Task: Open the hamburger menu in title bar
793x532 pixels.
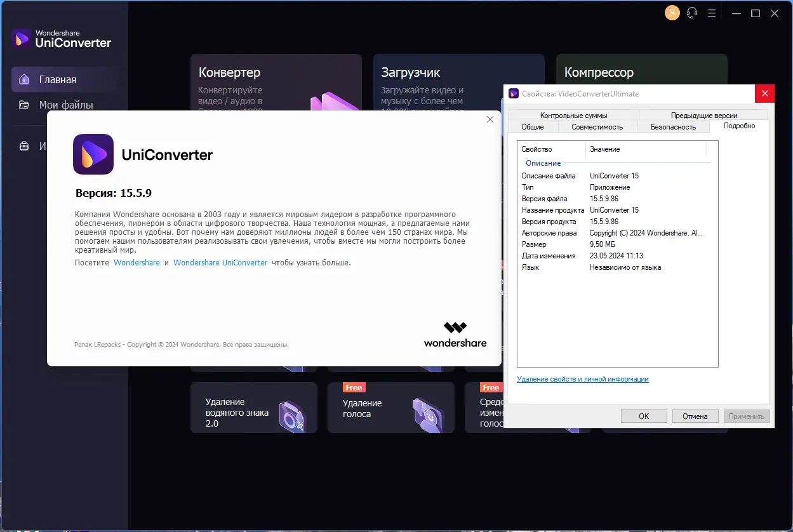Action: pyautogui.click(x=712, y=13)
